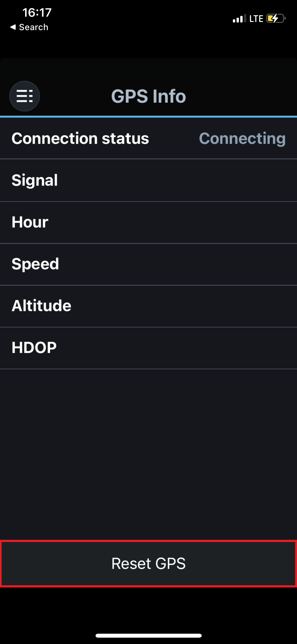Select the Signal row
Image resolution: width=297 pixels, height=644 pixels.
click(148, 180)
